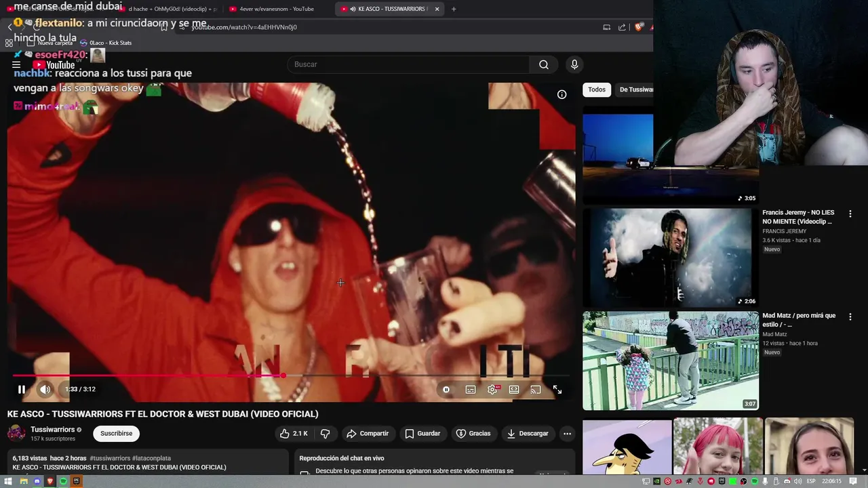Click Reproducción del chat en vivo heading

click(342, 458)
